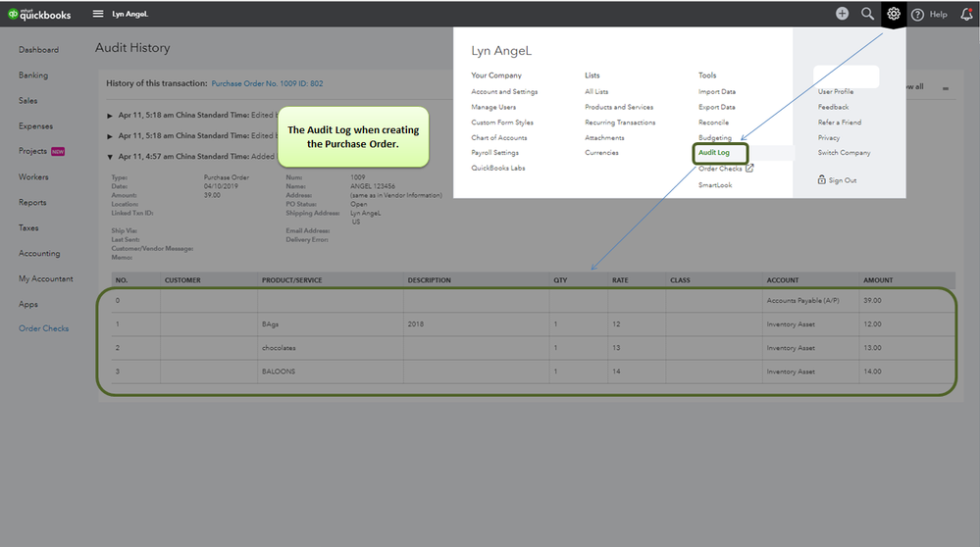Click the Sign Out lock icon
This screenshot has height=547, width=980.
(822, 179)
